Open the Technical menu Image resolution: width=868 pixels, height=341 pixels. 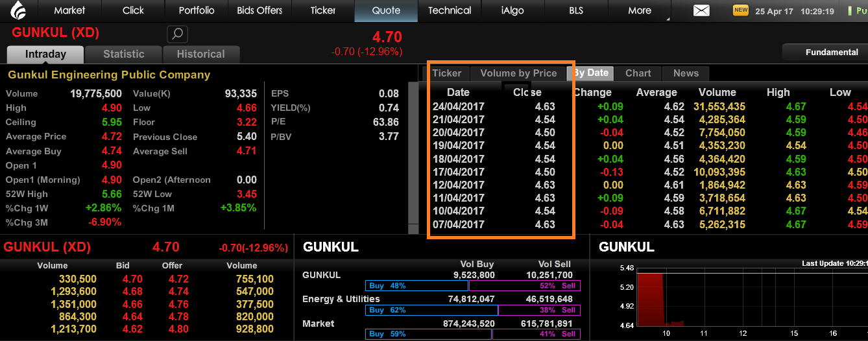450,10
